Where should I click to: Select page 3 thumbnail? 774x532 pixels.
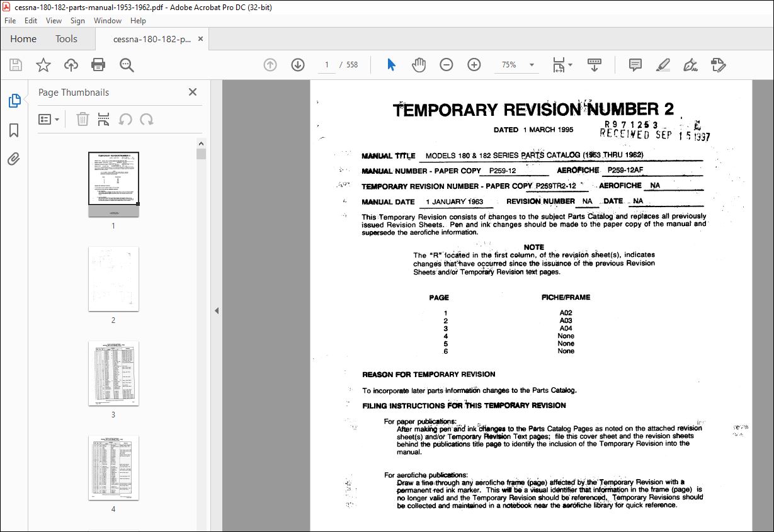113,373
